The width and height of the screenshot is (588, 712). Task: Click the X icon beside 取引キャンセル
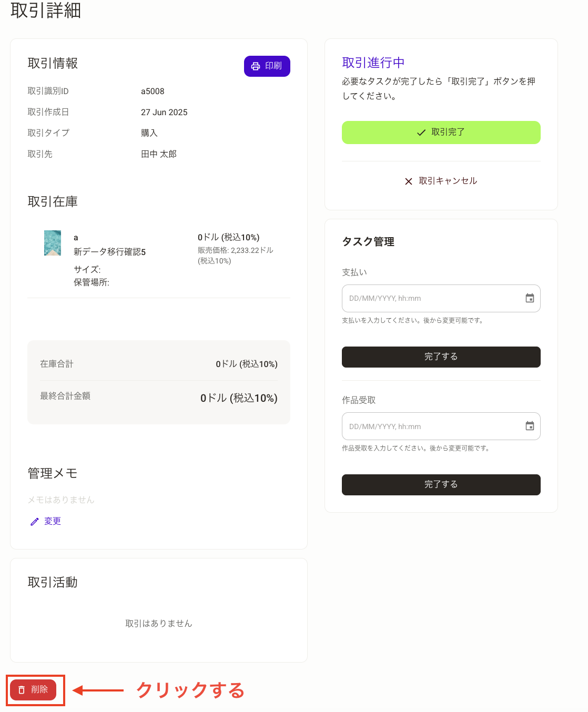tap(409, 181)
